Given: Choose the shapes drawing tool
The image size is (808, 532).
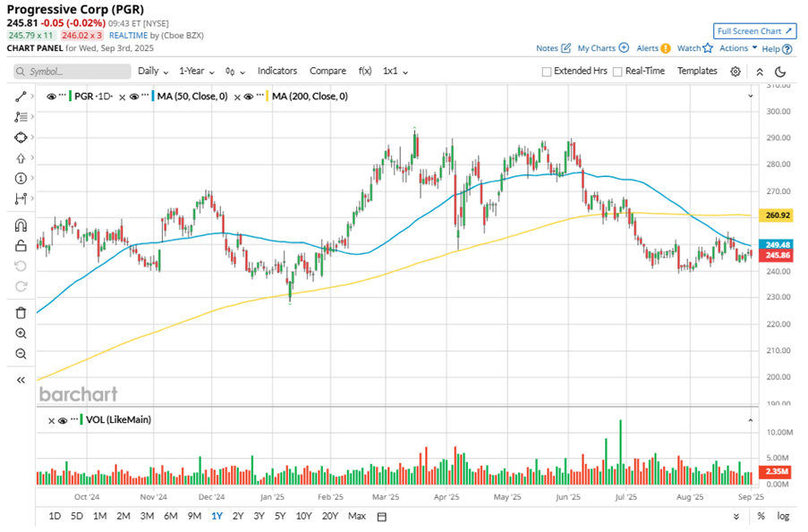Looking at the screenshot, I should click(21, 138).
